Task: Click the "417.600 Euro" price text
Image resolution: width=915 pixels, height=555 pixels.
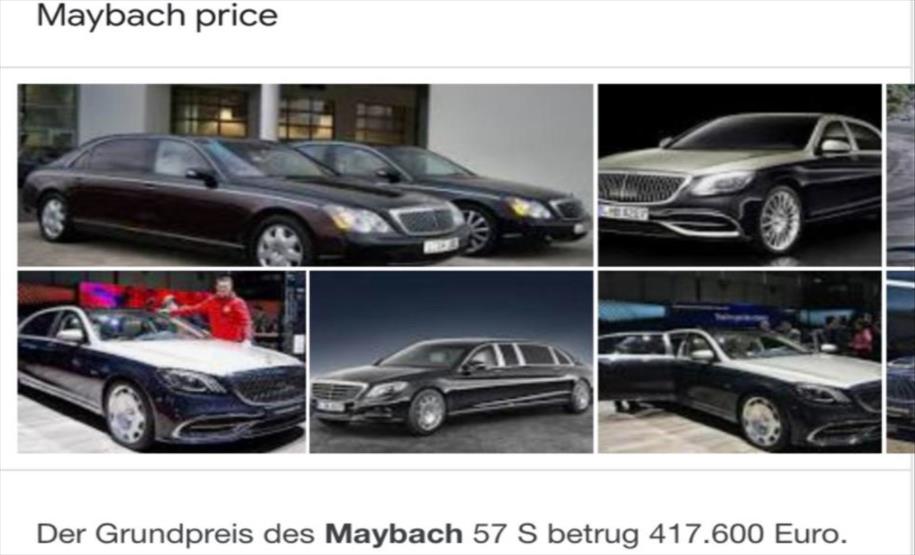Action: (747, 533)
